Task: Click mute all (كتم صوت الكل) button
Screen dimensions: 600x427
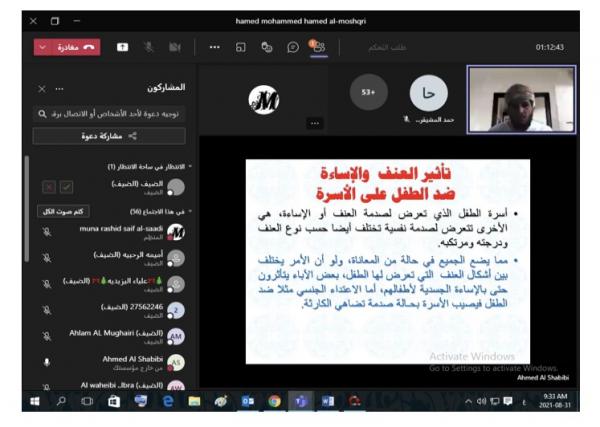Action: pyautogui.click(x=62, y=211)
